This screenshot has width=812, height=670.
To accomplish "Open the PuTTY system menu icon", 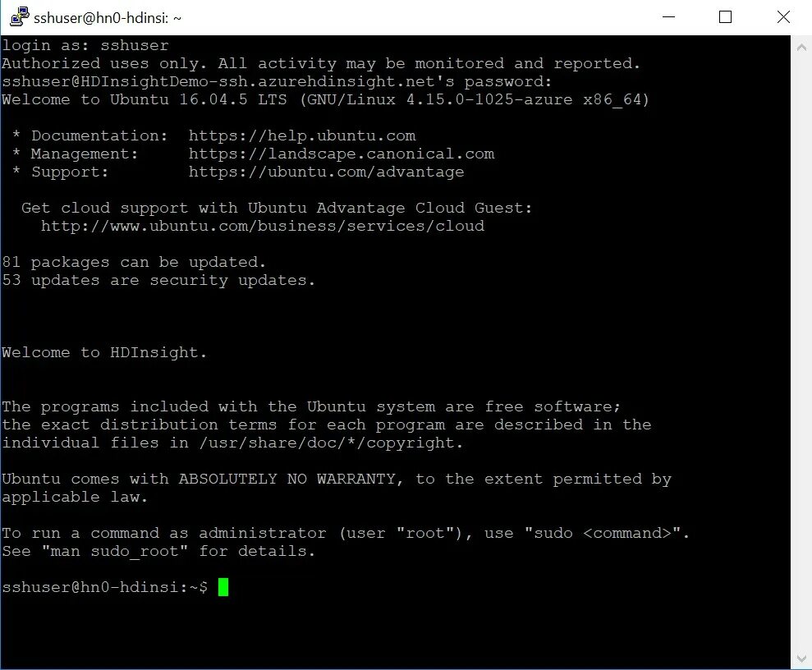I will [20, 17].
